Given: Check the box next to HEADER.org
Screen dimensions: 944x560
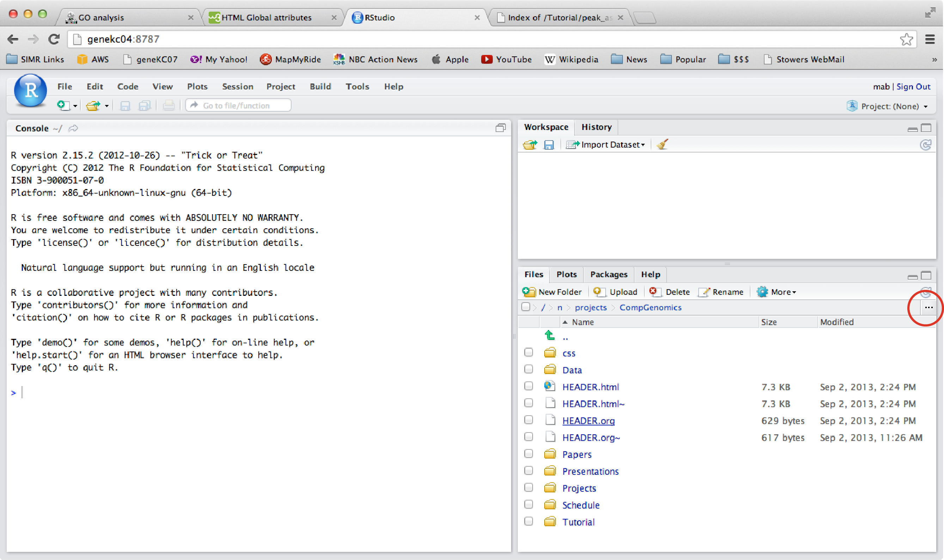Looking at the screenshot, I should tap(529, 420).
